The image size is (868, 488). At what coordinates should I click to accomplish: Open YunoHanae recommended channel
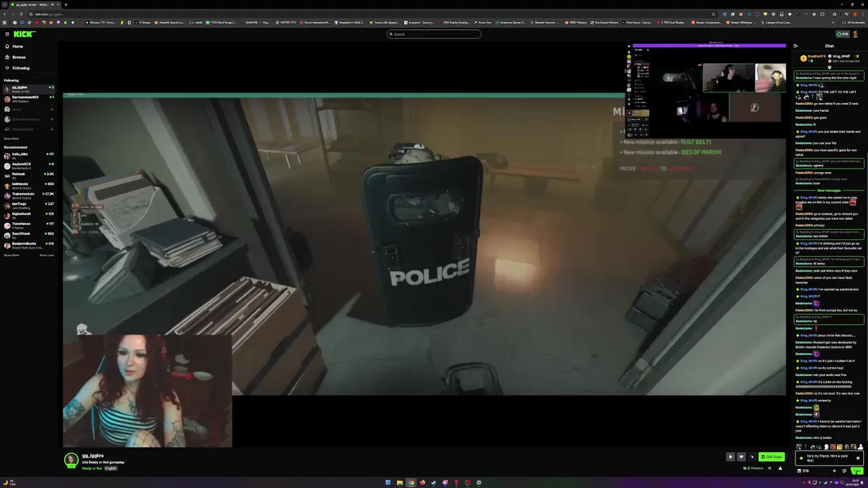pos(28,225)
